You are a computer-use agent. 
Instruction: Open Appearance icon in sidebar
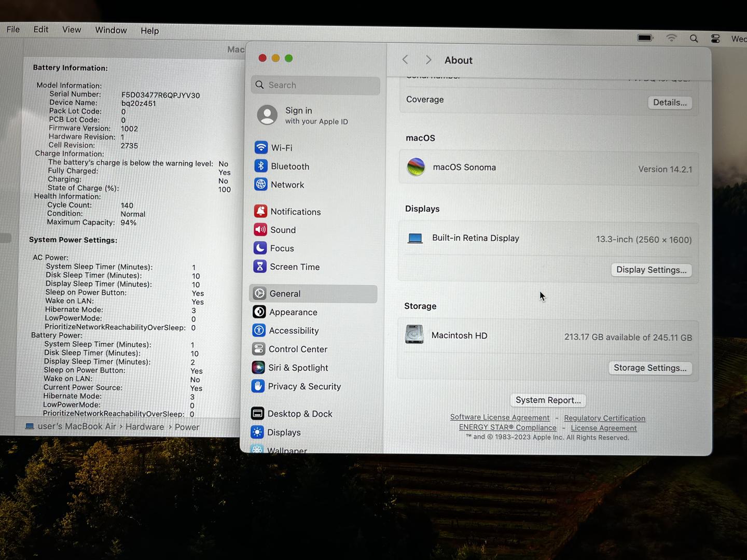tap(259, 312)
